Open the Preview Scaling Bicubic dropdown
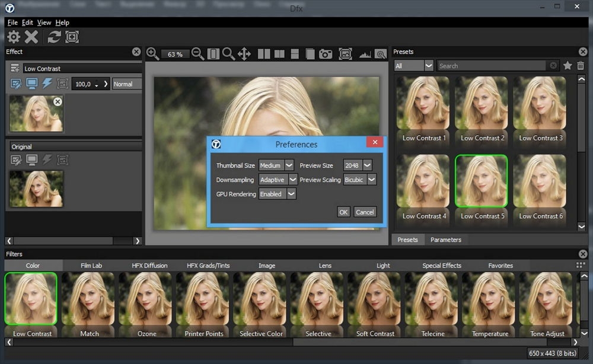This screenshot has height=364, width=593. pyautogui.click(x=360, y=180)
